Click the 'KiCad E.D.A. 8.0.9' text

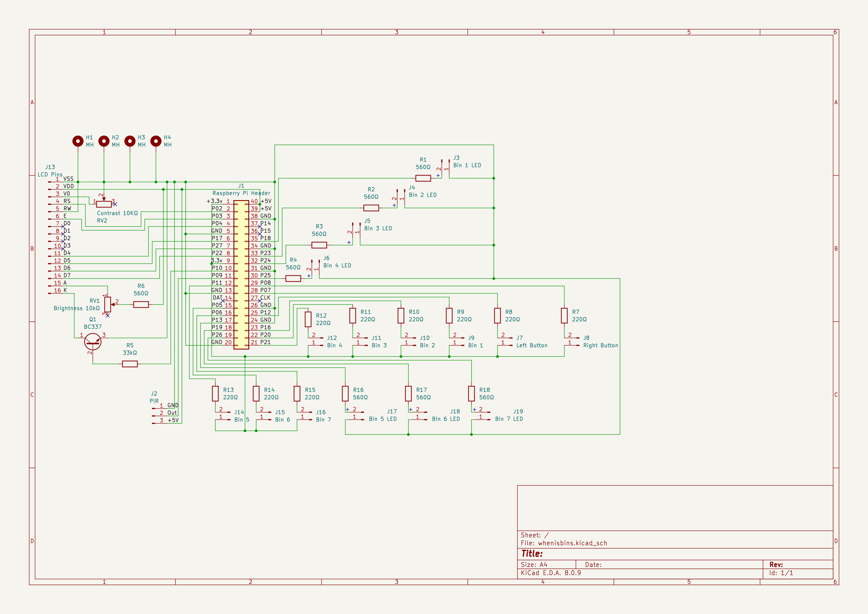pyautogui.click(x=551, y=573)
